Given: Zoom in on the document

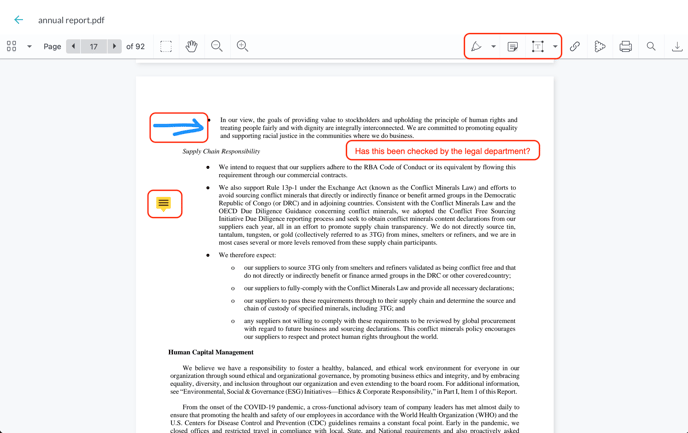Looking at the screenshot, I should [x=242, y=46].
